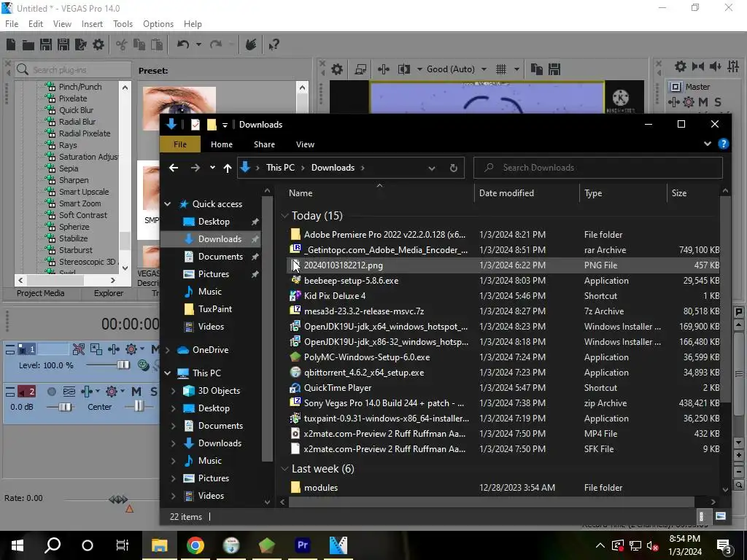
Task: Collapse the Today (15) file group
Action: (x=285, y=216)
